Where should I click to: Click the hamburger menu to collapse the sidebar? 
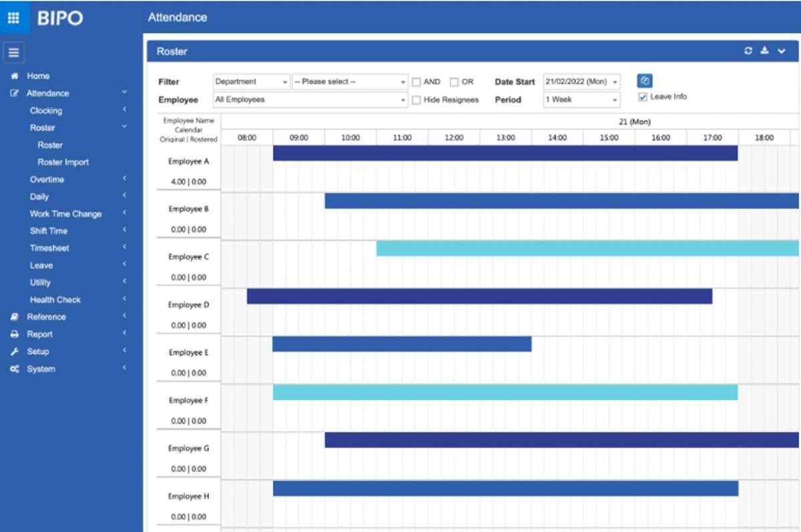click(x=13, y=52)
